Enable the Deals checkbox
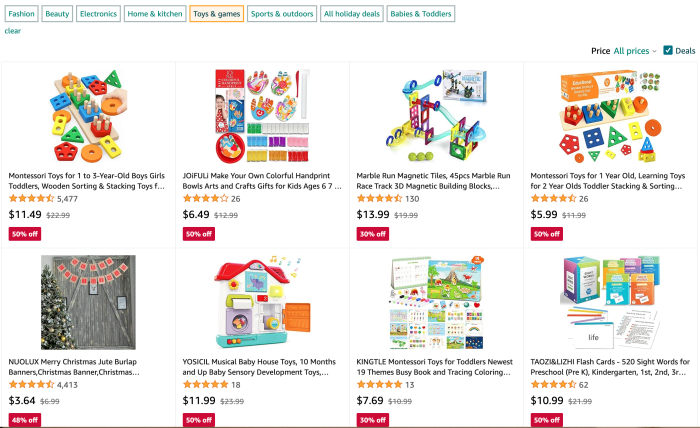 [668, 51]
